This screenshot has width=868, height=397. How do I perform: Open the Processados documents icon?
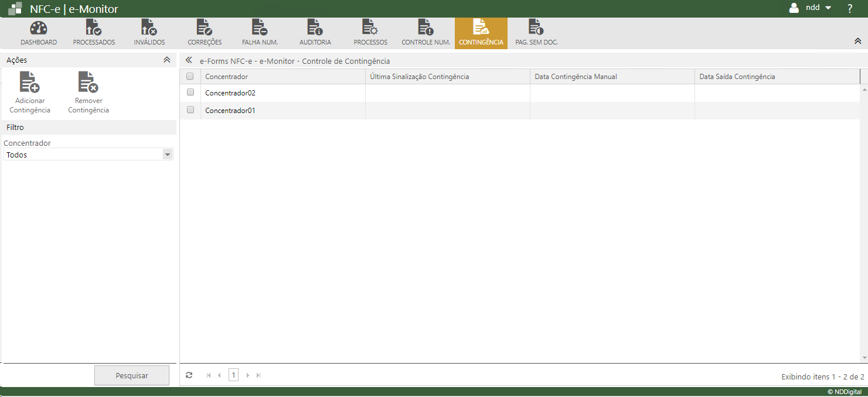pos(94,28)
